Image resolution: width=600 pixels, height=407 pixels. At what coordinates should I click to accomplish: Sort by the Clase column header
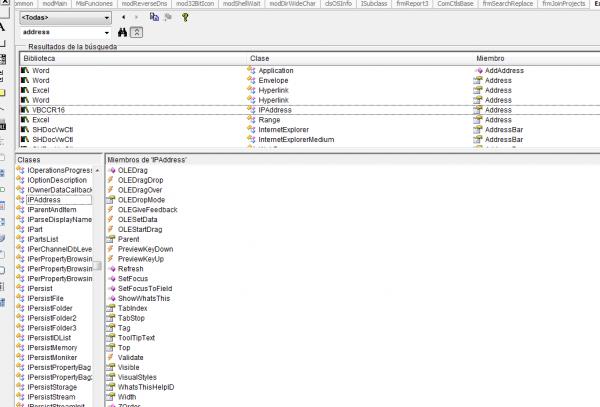(x=359, y=59)
